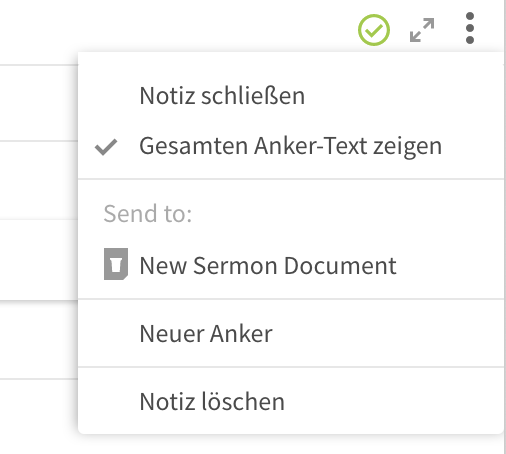Click the green circled checkmark icon

(374, 30)
